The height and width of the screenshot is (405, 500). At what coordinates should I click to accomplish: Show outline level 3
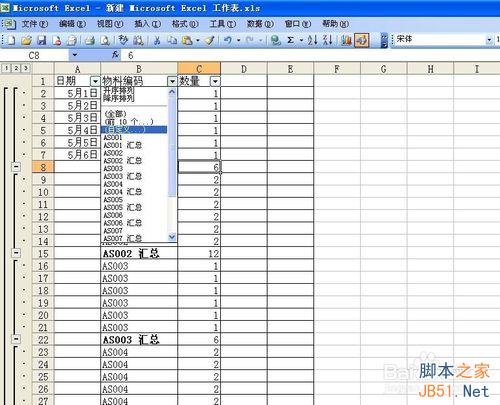point(26,68)
